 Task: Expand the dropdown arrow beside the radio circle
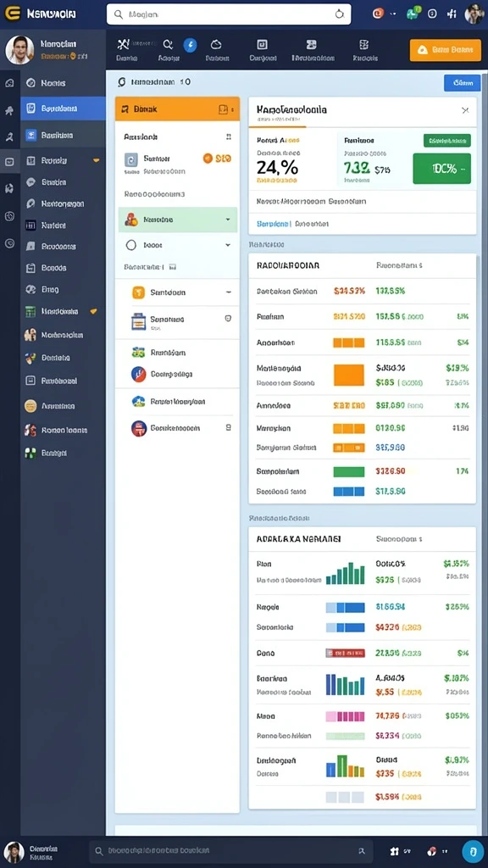coord(227,245)
